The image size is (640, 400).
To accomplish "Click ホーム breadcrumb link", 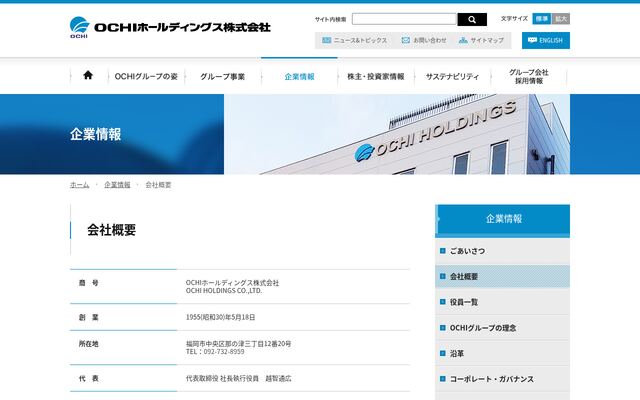I will tap(80, 184).
